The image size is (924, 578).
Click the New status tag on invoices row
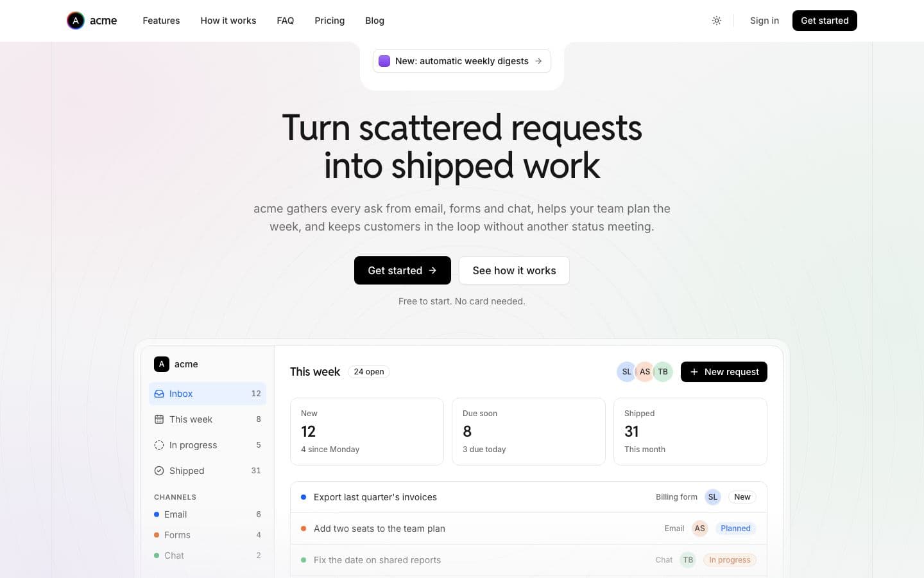pyautogui.click(x=742, y=497)
